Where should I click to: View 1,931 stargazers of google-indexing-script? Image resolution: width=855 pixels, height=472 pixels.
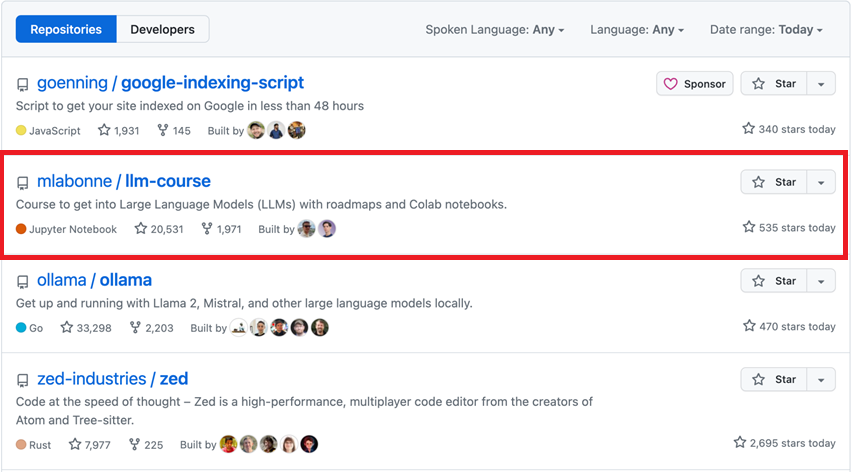click(x=119, y=131)
